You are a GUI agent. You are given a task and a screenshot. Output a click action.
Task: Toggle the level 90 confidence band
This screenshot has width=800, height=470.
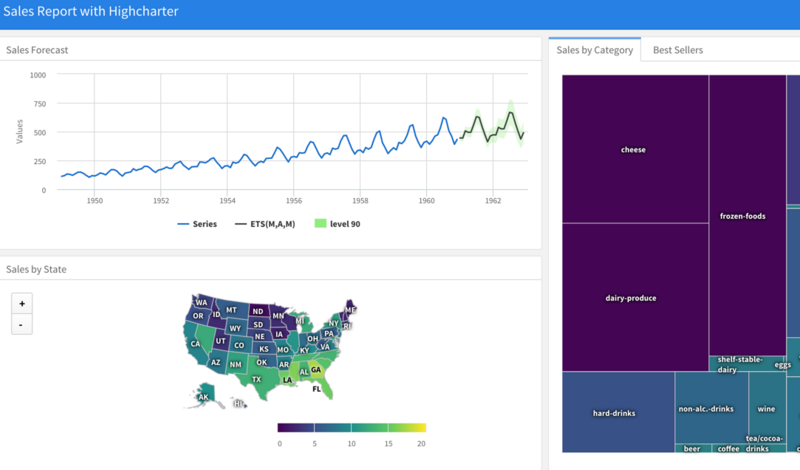click(x=337, y=224)
